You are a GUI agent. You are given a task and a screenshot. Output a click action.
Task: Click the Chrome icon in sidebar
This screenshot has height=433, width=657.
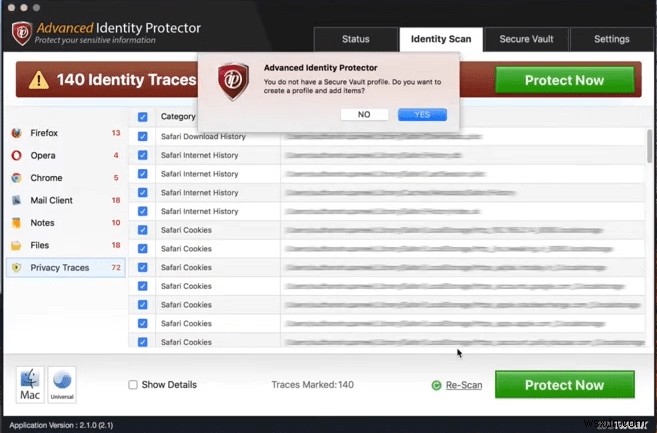[x=17, y=178]
